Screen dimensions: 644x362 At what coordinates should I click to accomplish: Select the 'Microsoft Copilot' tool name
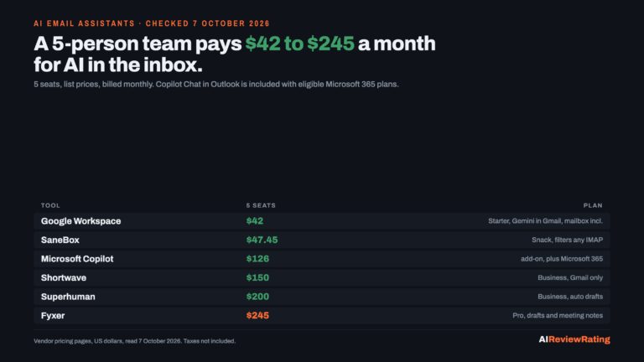[77, 259]
